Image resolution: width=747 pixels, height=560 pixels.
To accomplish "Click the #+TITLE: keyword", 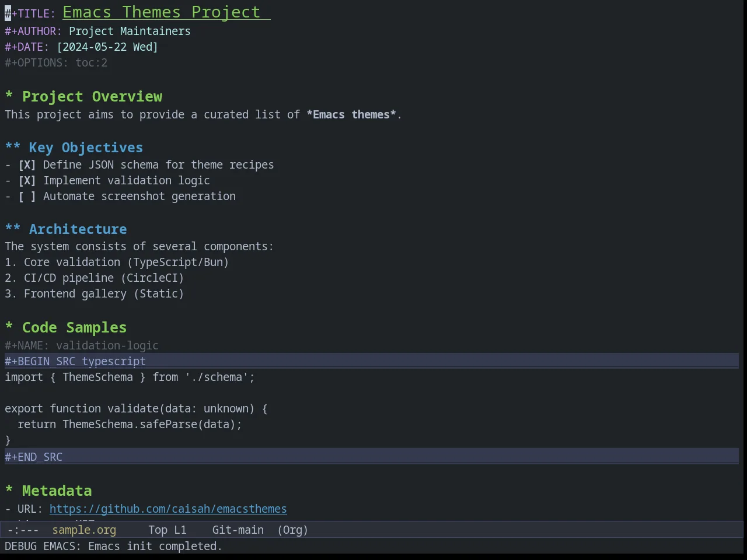I will tap(30, 13).
